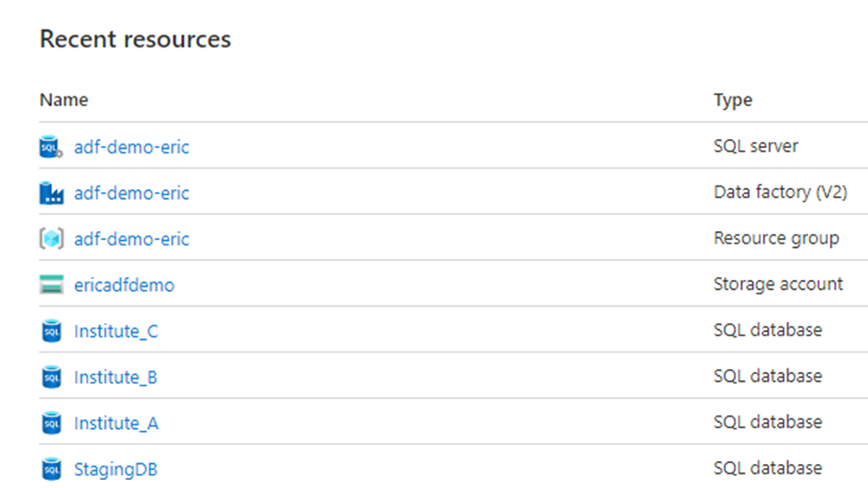
Task: Open the Institute_C database
Action: pos(116,331)
